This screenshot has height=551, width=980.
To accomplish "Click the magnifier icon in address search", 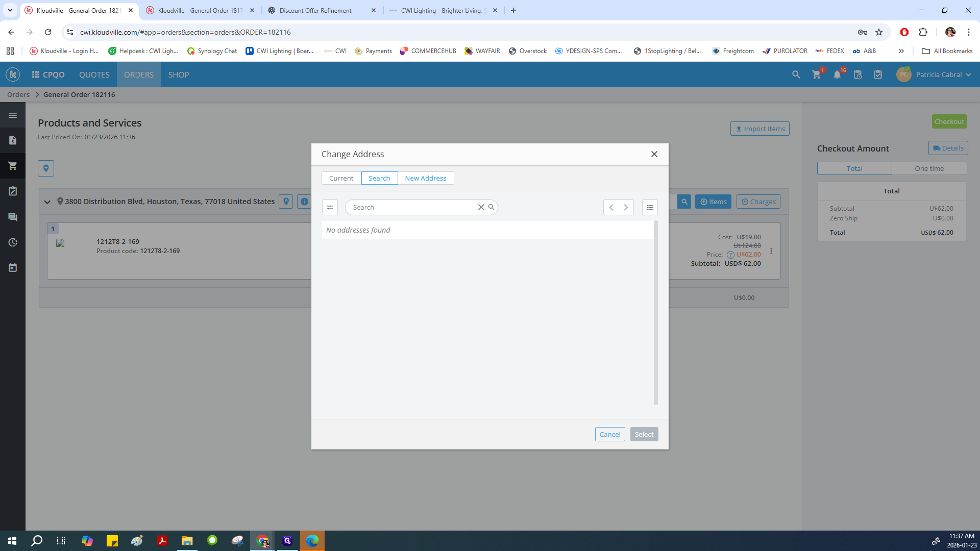I will tap(491, 207).
